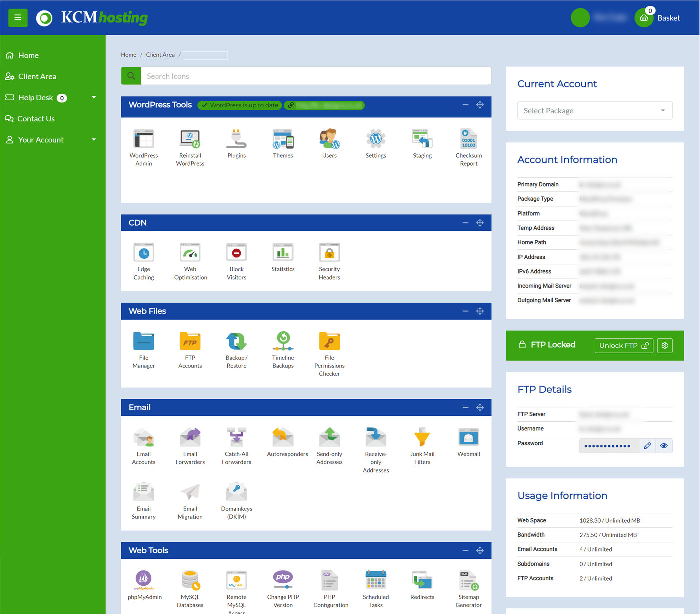Go to Home in sidebar
This screenshot has height=614, width=700.
click(x=22, y=55)
